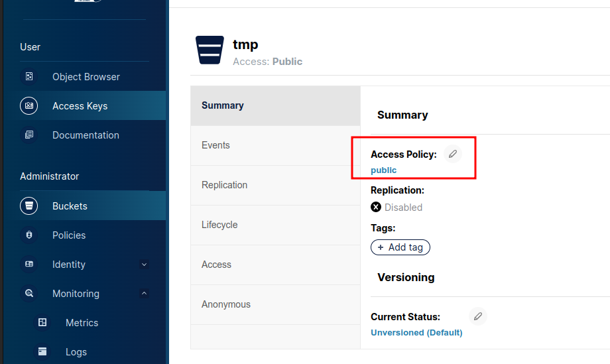Screen dimensions: 610x364
Task: Edit the Access Policy with pencil icon
Action: [x=453, y=154]
